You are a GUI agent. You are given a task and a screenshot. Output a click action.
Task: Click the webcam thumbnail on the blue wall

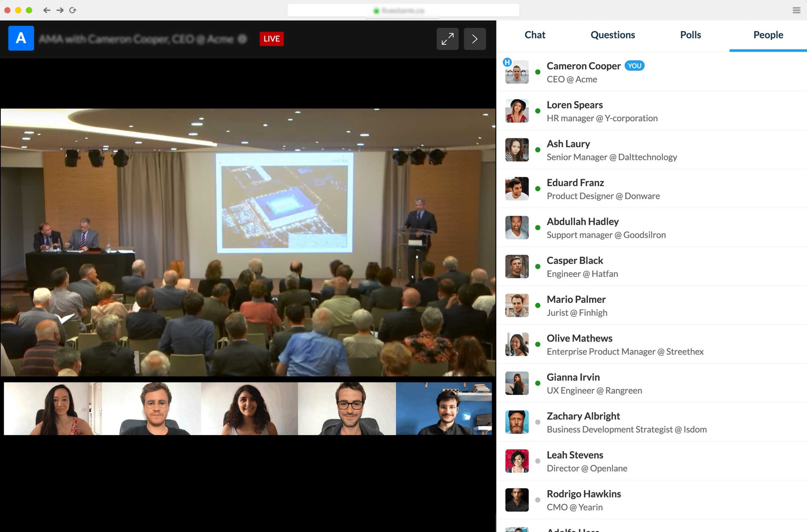pyautogui.click(x=444, y=409)
